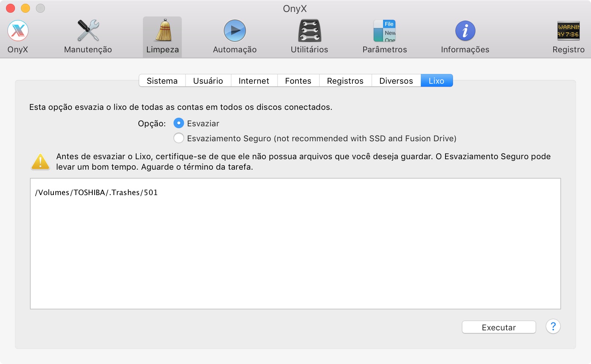Open Manutenção tools section
591x364 pixels.
point(88,37)
